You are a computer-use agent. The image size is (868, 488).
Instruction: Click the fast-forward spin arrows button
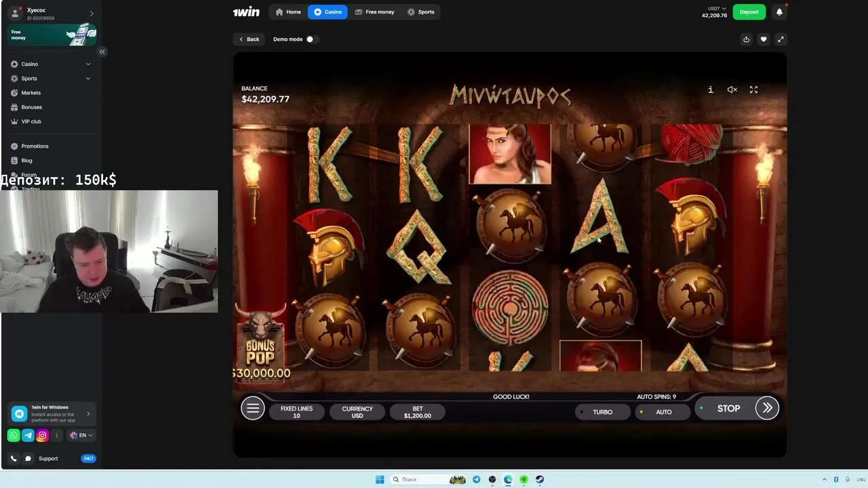(767, 408)
